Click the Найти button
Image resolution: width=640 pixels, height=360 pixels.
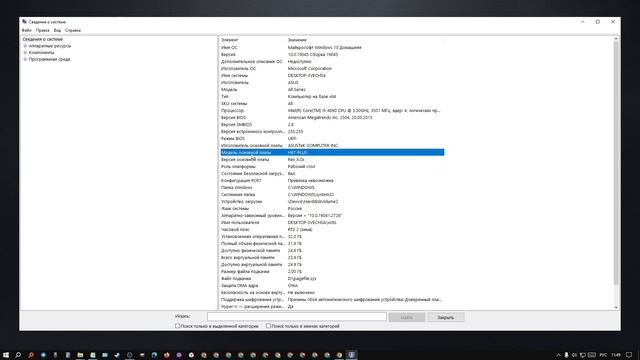pyautogui.click(x=407, y=317)
